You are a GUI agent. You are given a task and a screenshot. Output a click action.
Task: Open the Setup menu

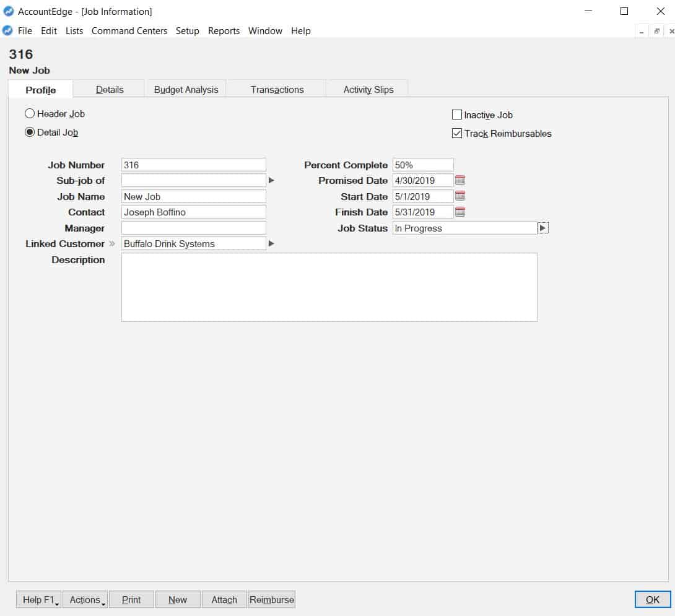point(187,31)
